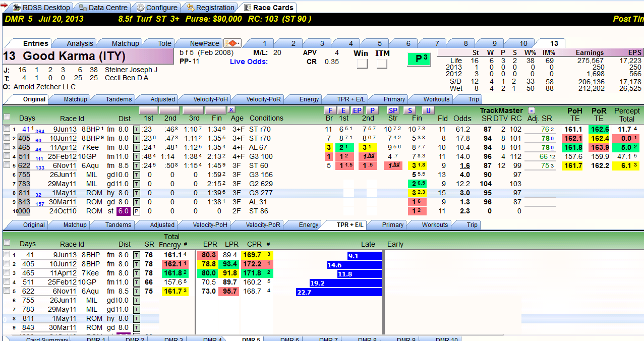Screen dimensions: 644x341
Task: Tick the Win checkbox
Action: pos(362,64)
